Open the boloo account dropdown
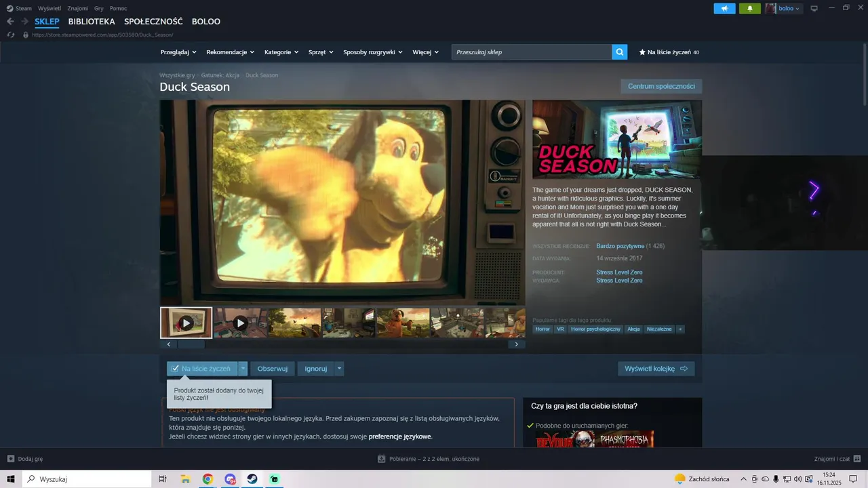The height and width of the screenshot is (488, 868). pyautogui.click(x=783, y=8)
